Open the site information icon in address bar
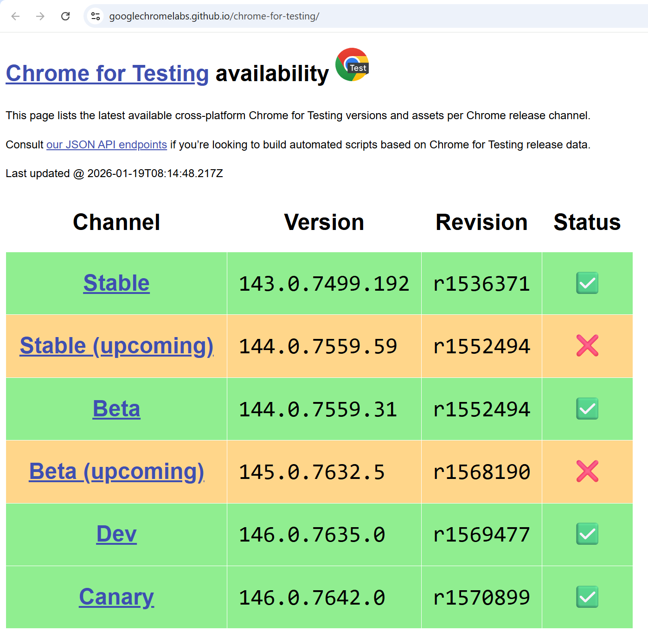 click(x=96, y=16)
